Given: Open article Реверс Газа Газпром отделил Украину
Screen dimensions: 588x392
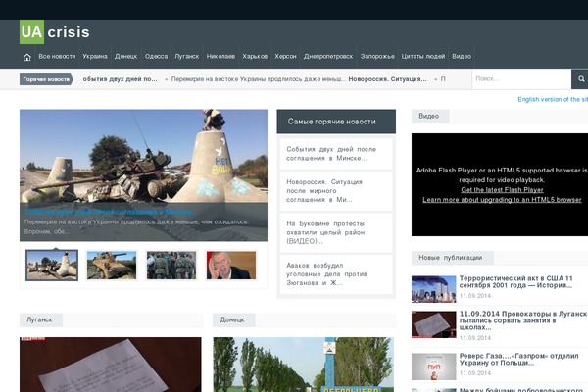Looking at the screenshot, I should pos(519,359).
